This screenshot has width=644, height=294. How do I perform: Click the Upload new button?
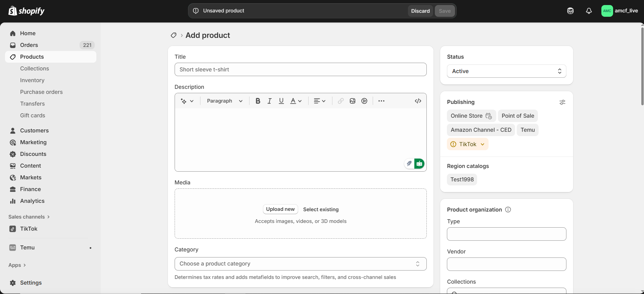tap(280, 209)
